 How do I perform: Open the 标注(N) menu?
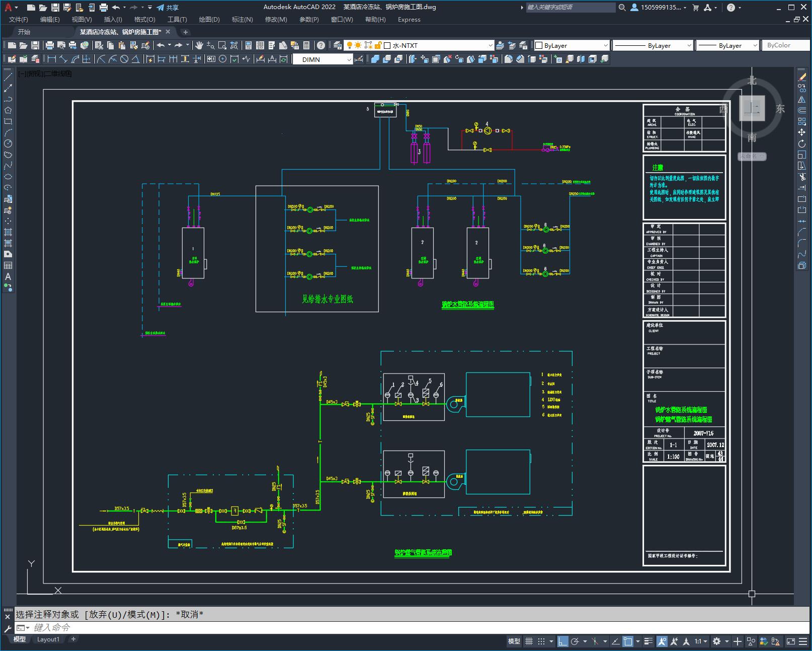242,20
